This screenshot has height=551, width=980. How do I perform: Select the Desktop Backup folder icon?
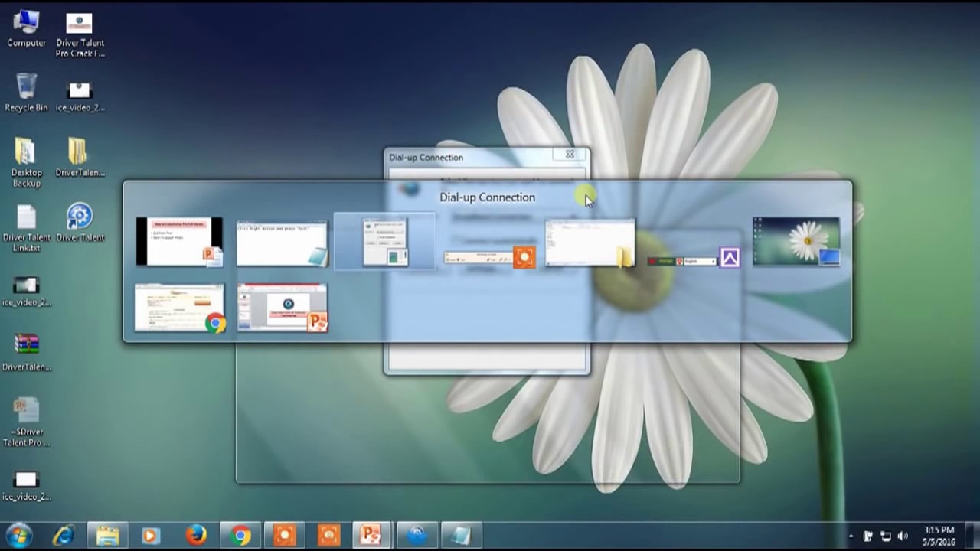(26, 163)
